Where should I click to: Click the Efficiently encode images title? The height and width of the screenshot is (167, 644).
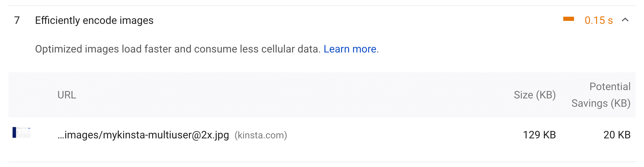click(94, 20)
